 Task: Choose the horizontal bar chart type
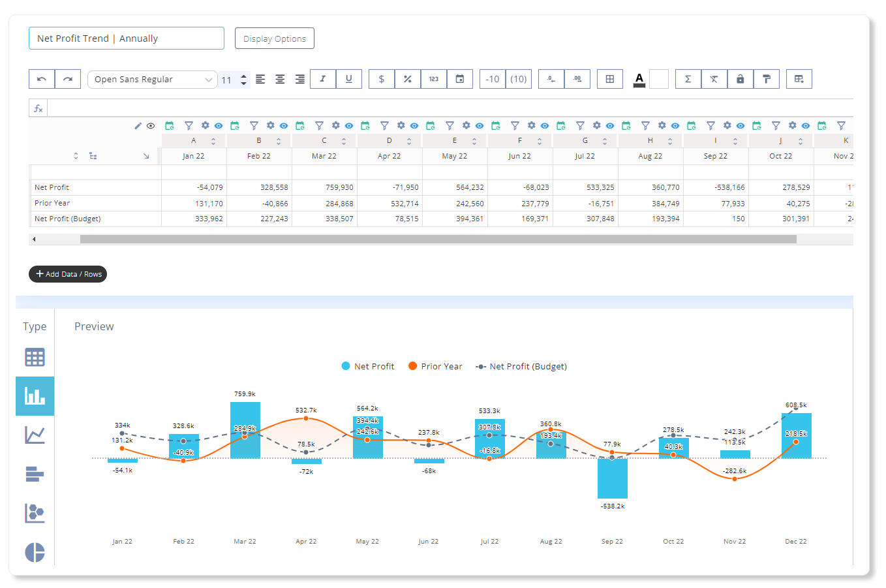[x=35, y=474]
